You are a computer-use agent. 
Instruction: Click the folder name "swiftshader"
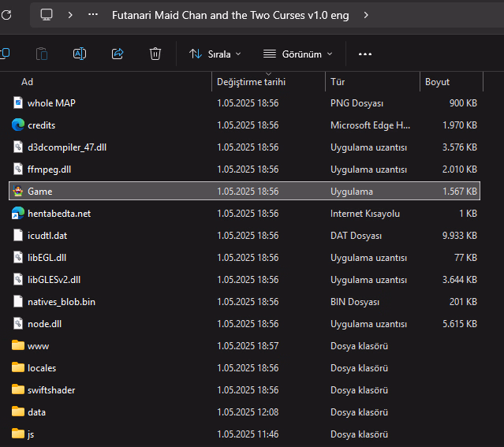click(x=51, y=390)
